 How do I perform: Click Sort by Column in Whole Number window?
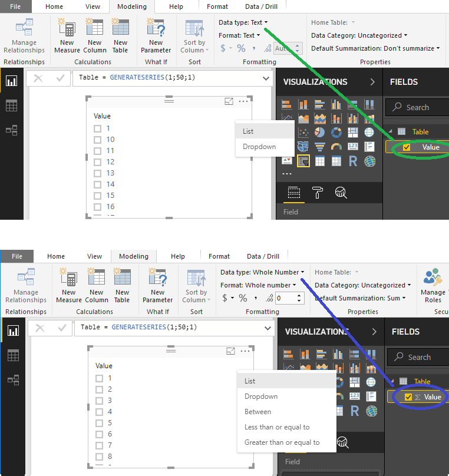coord(196,285)
